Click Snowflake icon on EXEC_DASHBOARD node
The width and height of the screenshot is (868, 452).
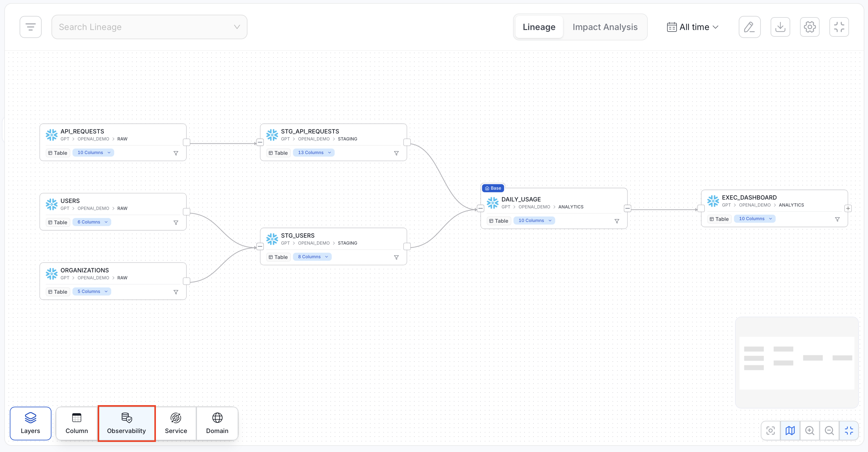[x=713, y=201]
